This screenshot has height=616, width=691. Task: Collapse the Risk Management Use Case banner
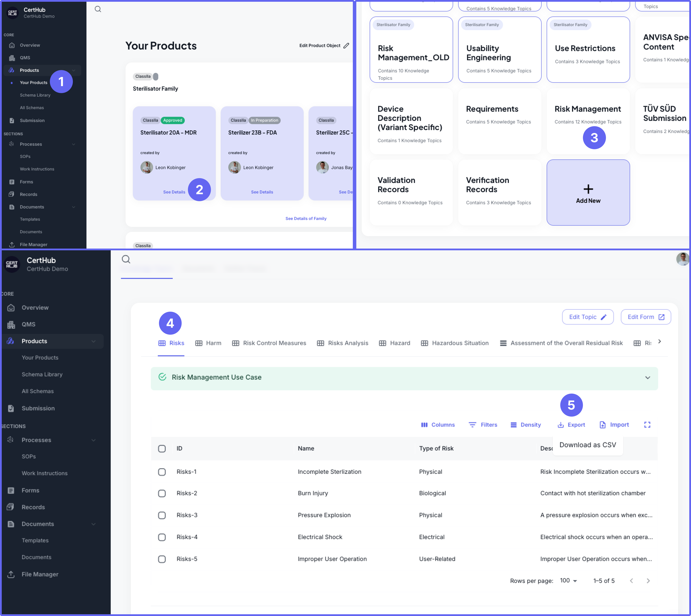(x=648, y=378)
